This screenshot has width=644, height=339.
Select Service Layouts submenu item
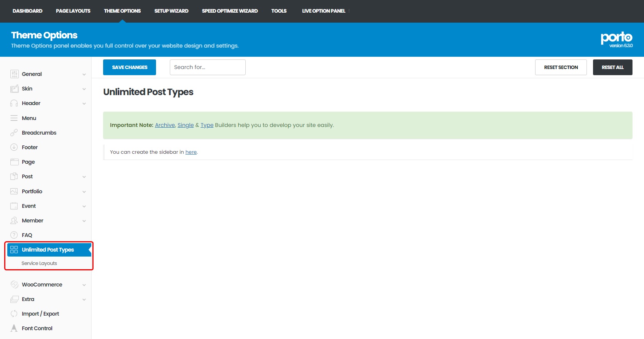[x=39, y=263]
